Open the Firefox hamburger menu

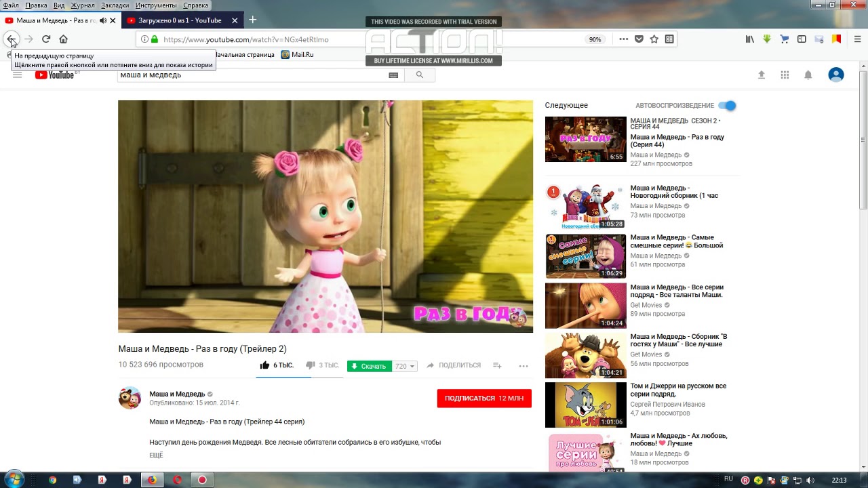857,39
